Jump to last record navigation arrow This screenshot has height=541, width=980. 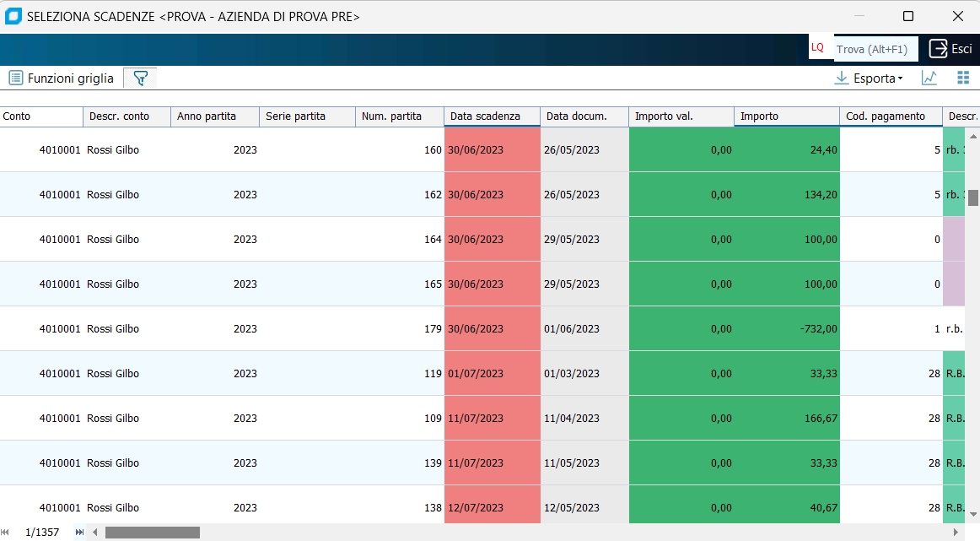80,533
